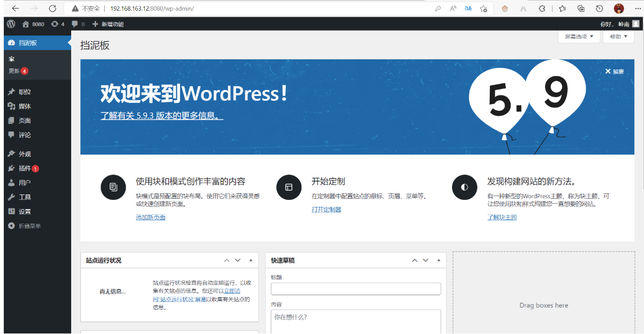Click the 添加新页面 link
Image resolution: width=644 pixels, height=334 pixels.
150,217
